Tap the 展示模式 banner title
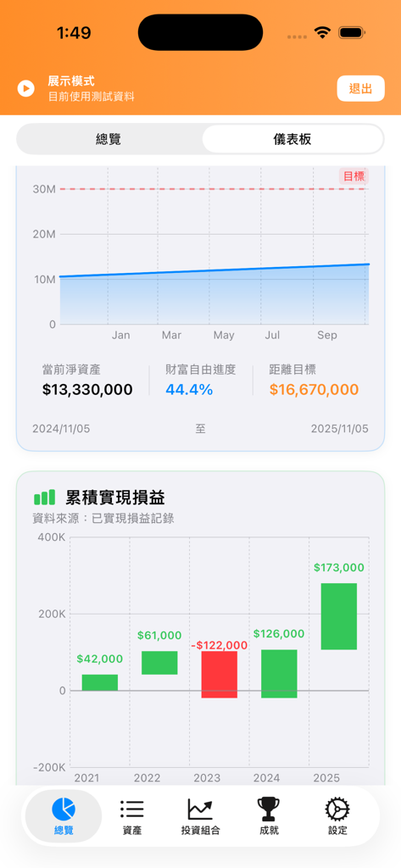Screen dimensions: 401x868 pos(71,81)
